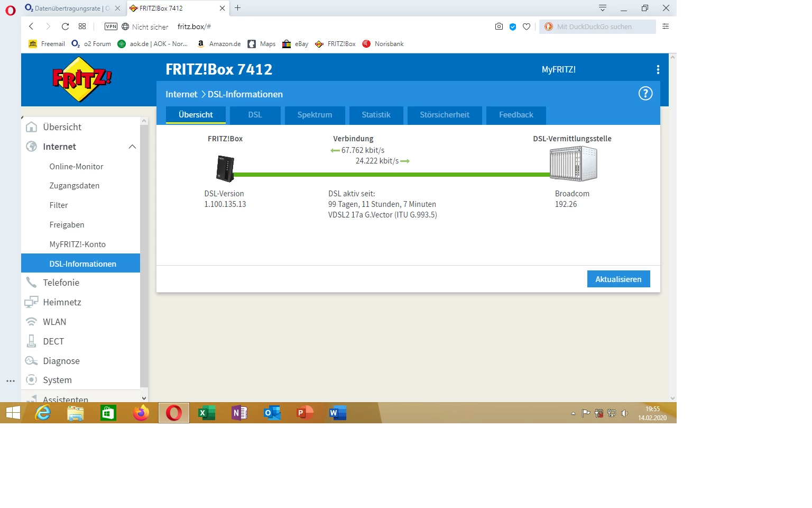Close the FRITZ!Box 7412 tab
This screenshot has width=812, height=508.
(x=222, y=8)
